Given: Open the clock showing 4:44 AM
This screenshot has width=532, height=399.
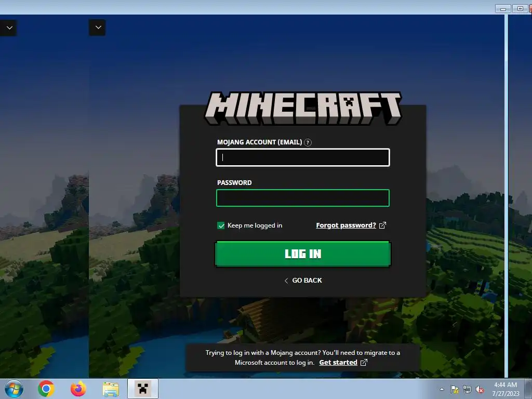Looking at the screenshot, I should 506,389.
